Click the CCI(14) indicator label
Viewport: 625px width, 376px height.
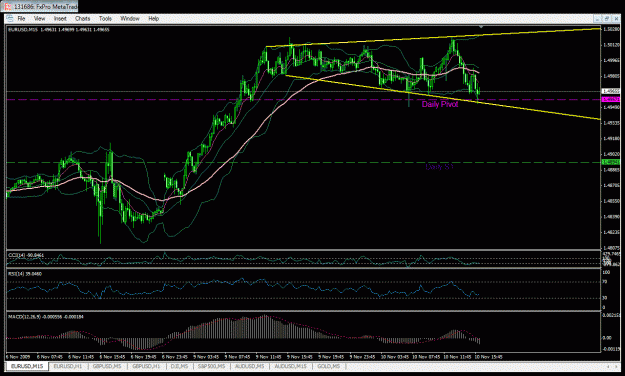tap(26, 255)
